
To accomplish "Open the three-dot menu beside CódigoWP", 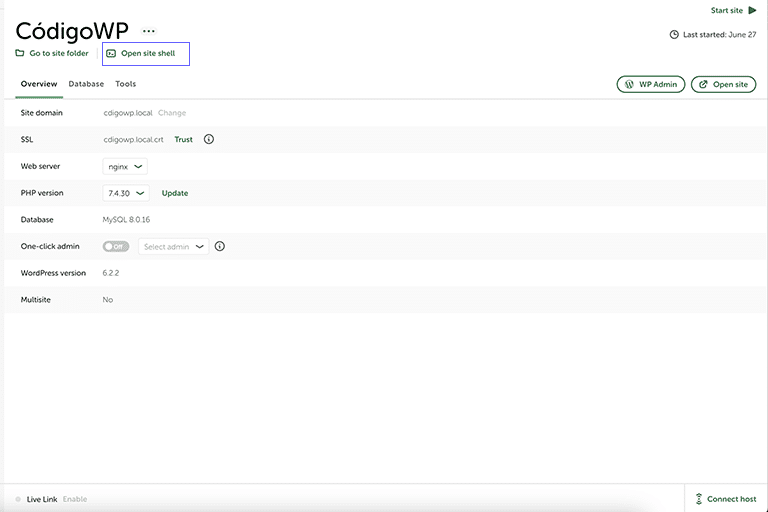I will 148,31.
